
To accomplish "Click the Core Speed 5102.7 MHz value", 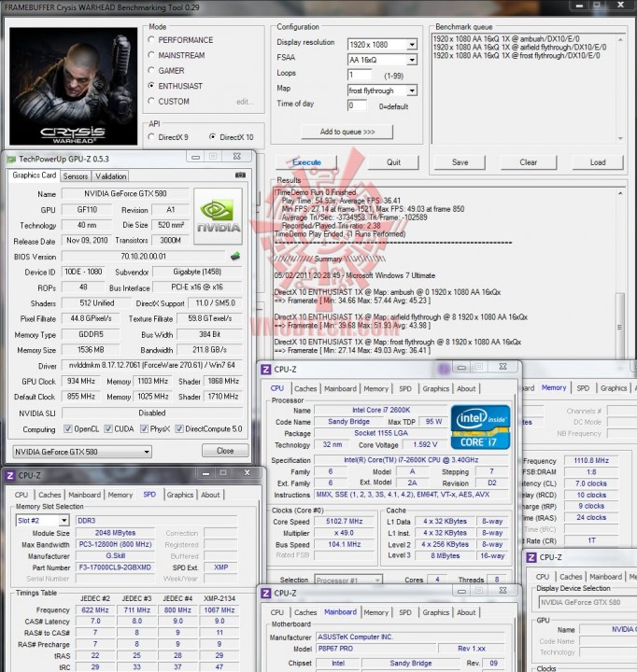I will point(344,521).
